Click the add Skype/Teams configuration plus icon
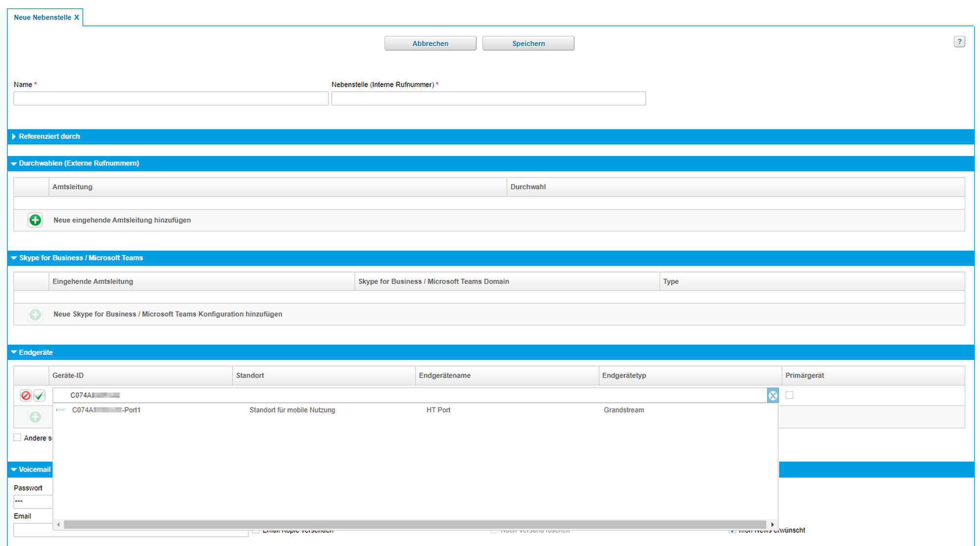 click(x=35, y=314)
